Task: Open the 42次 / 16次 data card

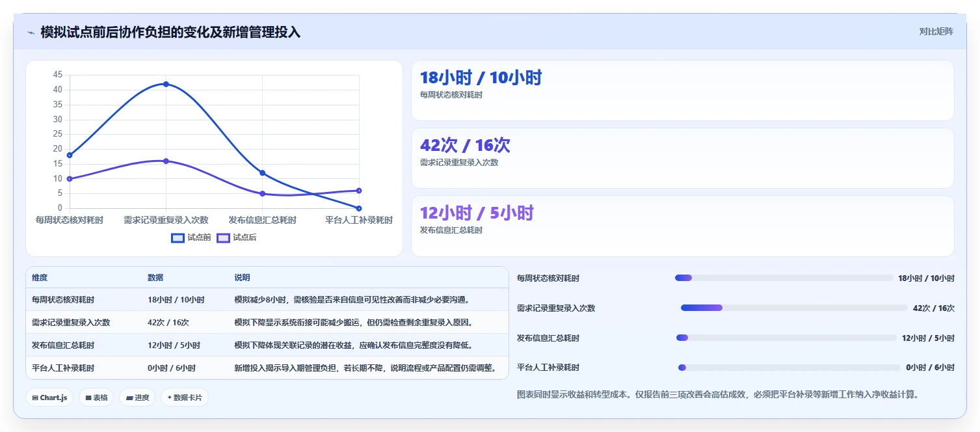Action: tap(683, 158)
